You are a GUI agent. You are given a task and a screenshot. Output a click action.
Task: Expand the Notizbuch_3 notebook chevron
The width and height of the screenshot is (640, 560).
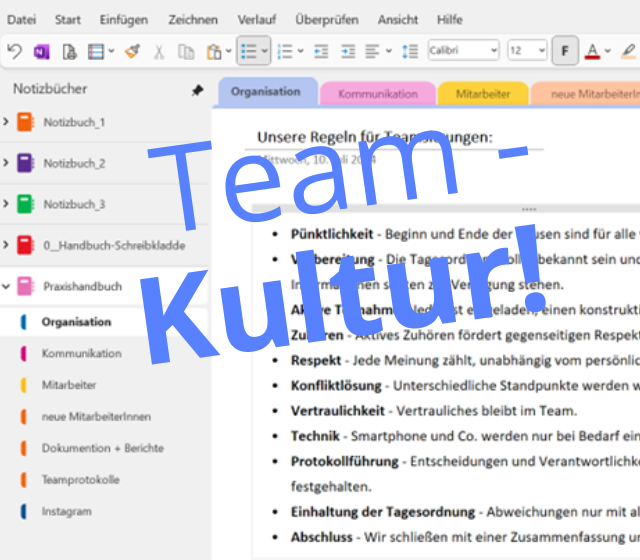click(x=6, y=204)
